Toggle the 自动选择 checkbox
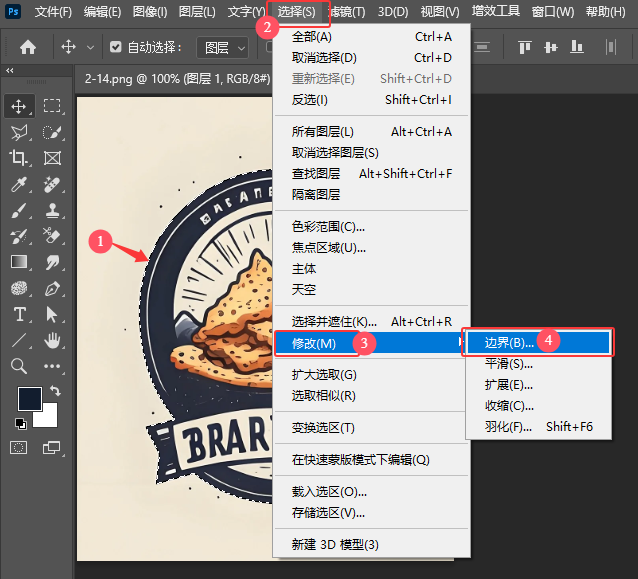 116,47
